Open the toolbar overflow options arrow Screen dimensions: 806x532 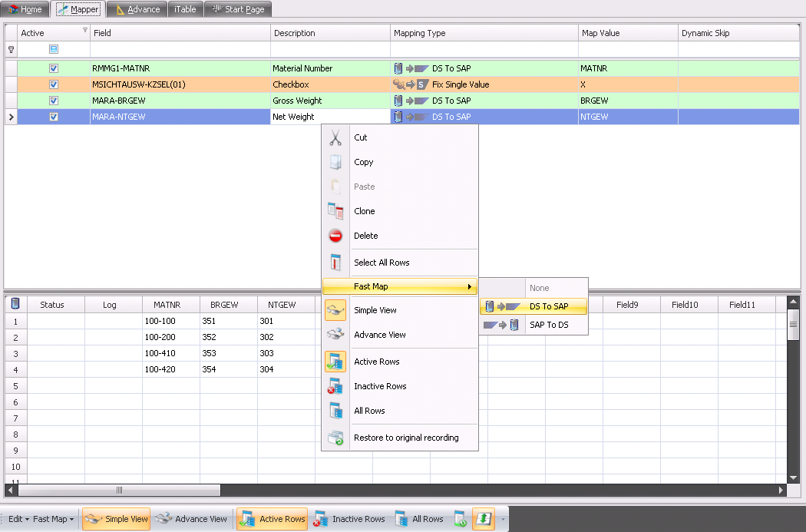click(x=503, y=519)
